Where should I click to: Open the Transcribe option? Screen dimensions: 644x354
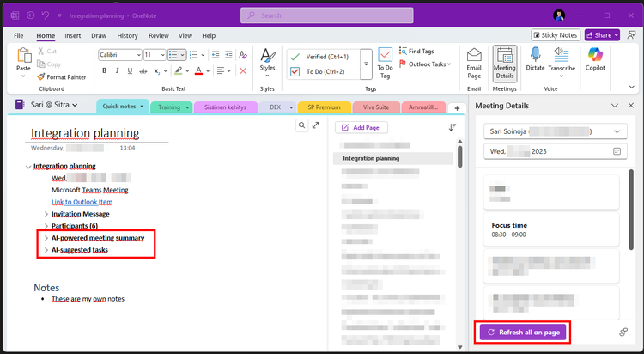(562, 63)
